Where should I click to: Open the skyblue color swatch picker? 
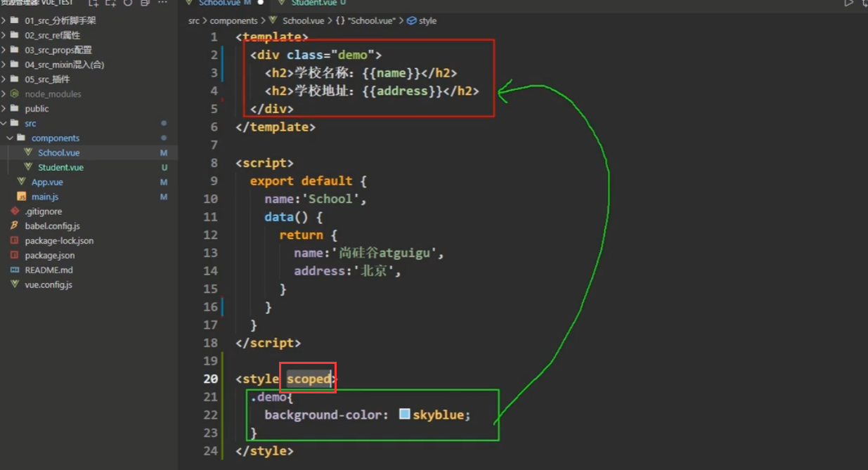point(404,414)
